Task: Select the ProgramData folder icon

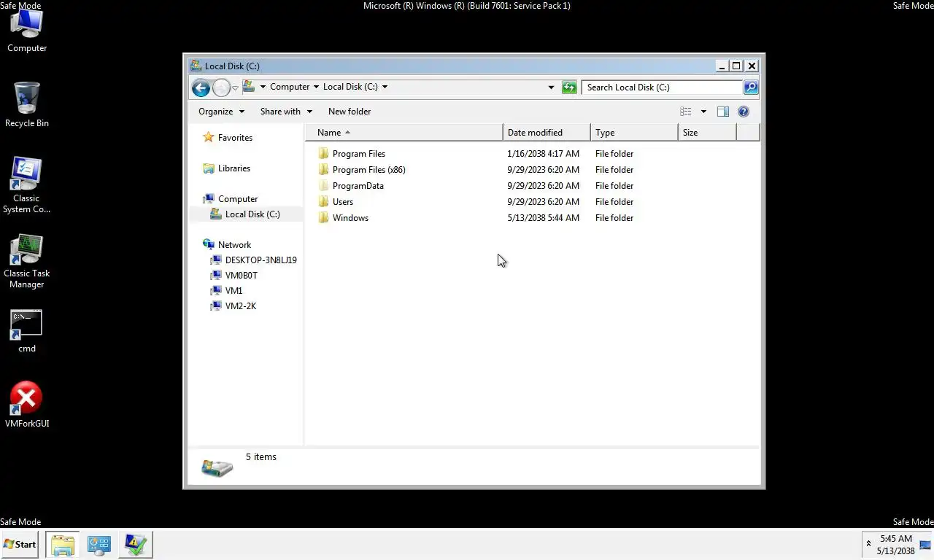Action: pos(324,186)
